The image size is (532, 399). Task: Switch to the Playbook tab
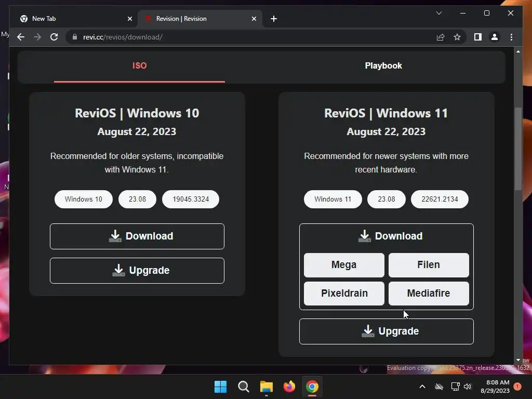tap(383, 66)
